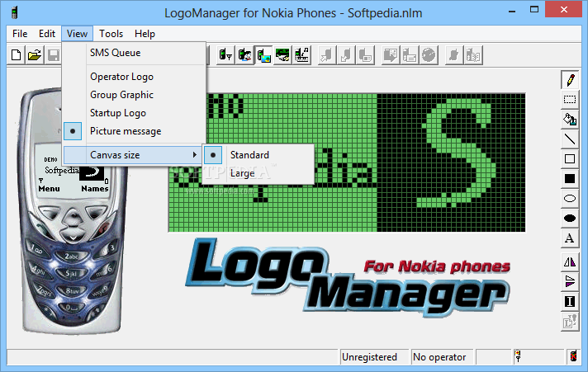Click the grayed message bubble toolbar icon
The image size is (588, 372).
tap(391, 55)
